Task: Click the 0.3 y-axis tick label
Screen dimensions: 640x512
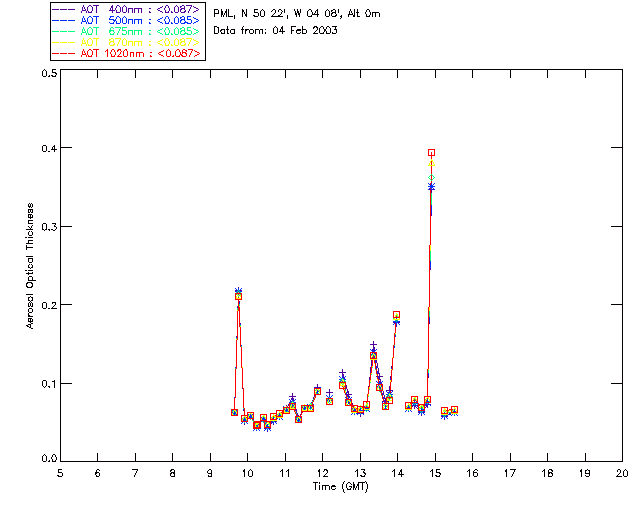Action: tap(49, 227)
